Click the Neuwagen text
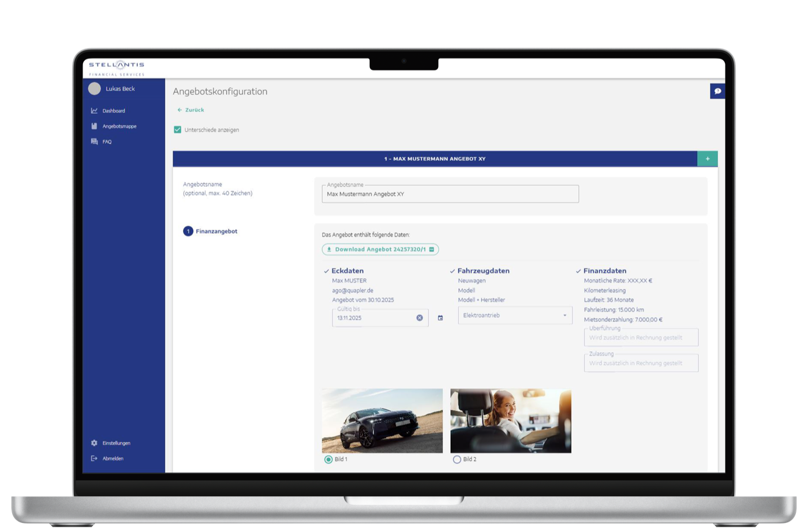The width and height of the screenshot is (808, 532). [x=472, y=281]
